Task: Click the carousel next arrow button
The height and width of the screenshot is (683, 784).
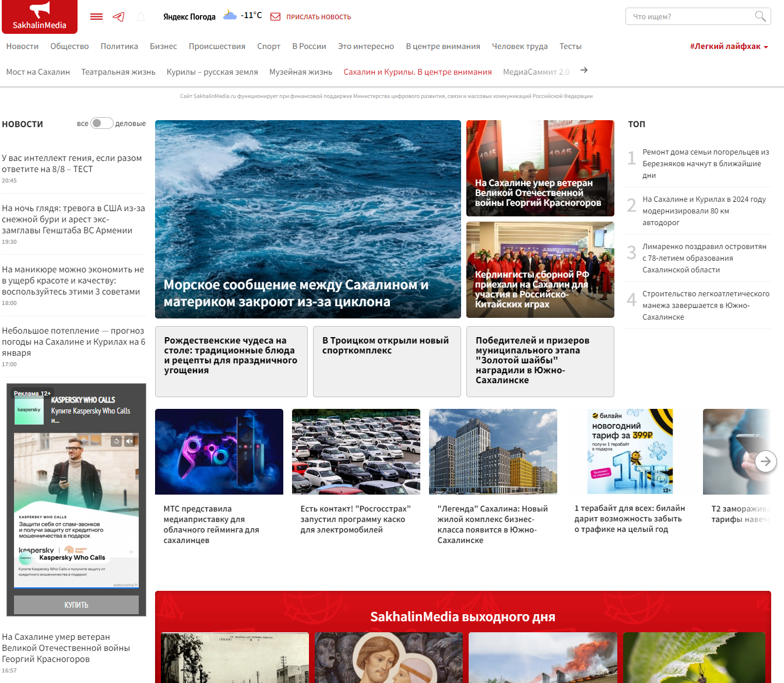Action: click(x=766, y=461)
